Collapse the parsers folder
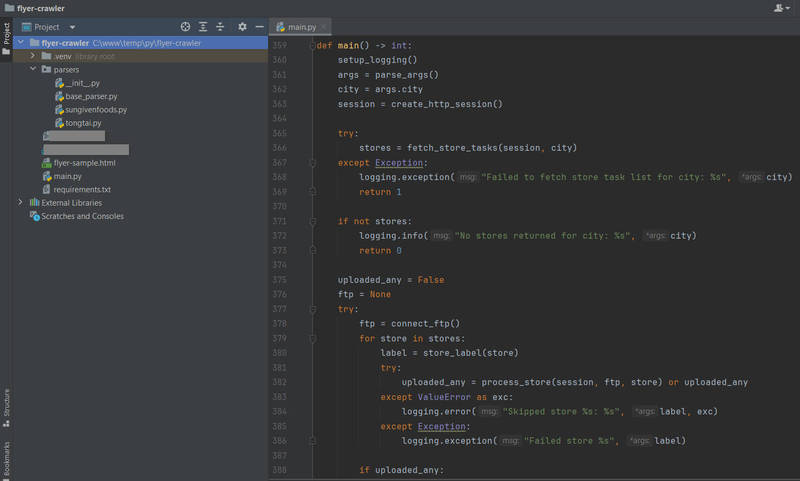Screen dimensions: 800x481 point(33,69)
